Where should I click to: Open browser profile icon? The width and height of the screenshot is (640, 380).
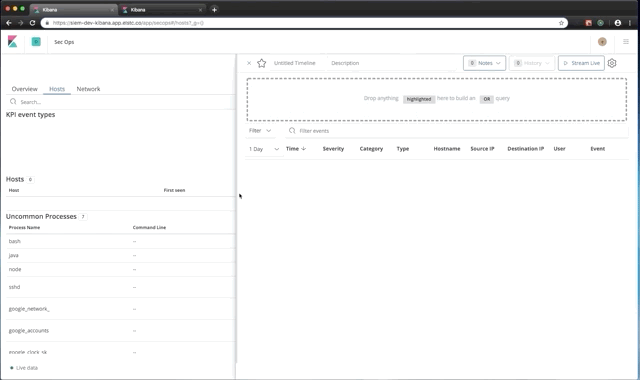tap(618, 23)
